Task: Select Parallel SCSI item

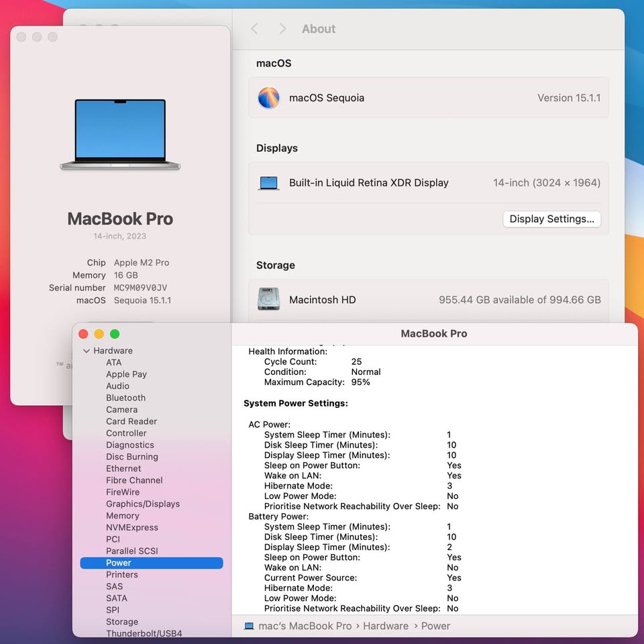Action: pyautogui.click(x=132, y=551)
